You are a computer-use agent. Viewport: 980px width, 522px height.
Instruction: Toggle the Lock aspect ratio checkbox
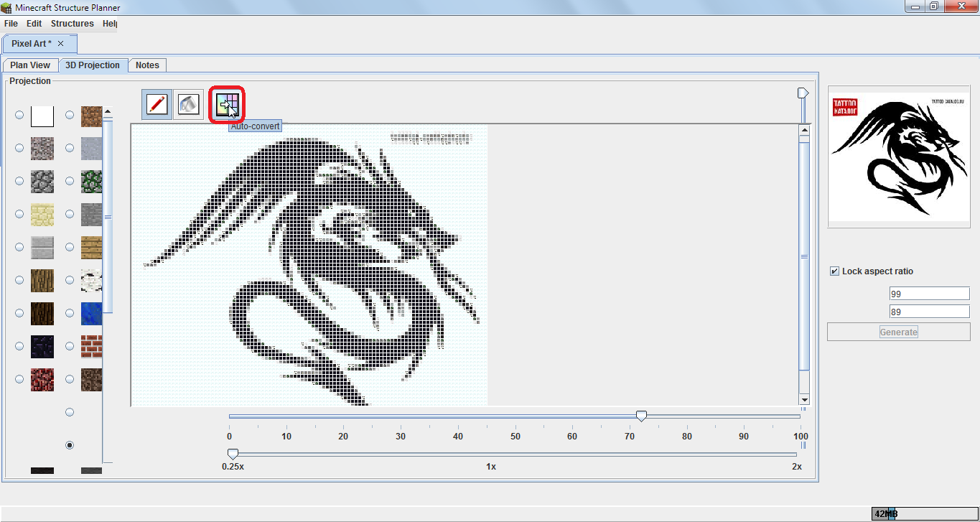tap(834, 271)
